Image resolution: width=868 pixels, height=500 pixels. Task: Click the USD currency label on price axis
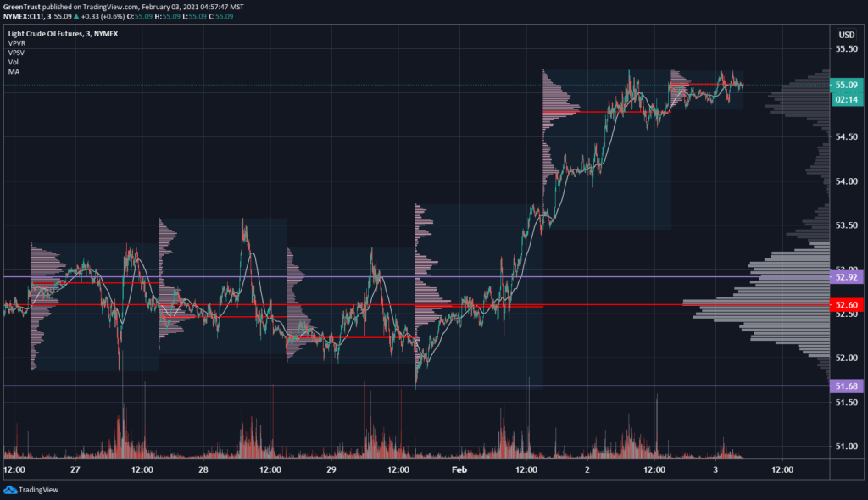pos(847,35)
